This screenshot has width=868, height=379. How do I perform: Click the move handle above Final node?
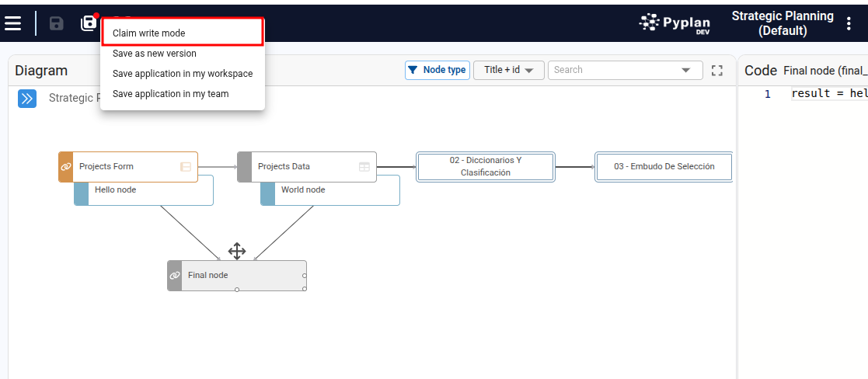click(x=237, y=251)
